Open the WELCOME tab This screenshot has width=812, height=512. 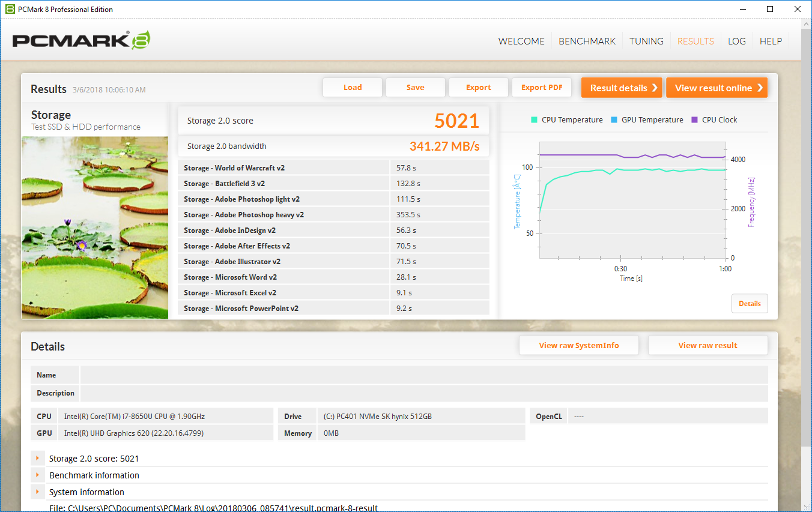(x=521, y=41)
